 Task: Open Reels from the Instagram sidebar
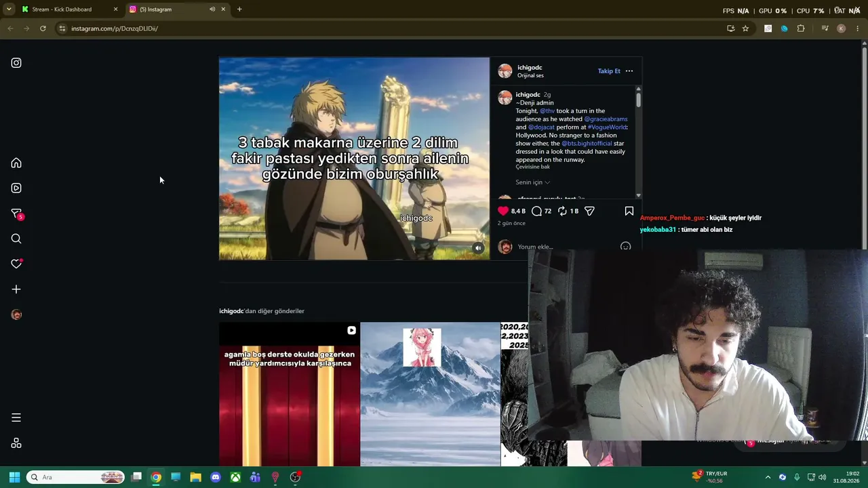pos(16,188)
